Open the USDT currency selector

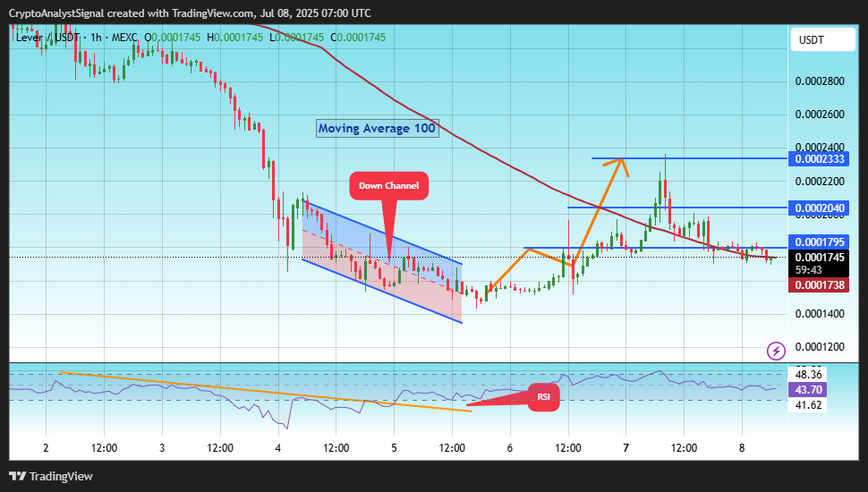(823, 40)
